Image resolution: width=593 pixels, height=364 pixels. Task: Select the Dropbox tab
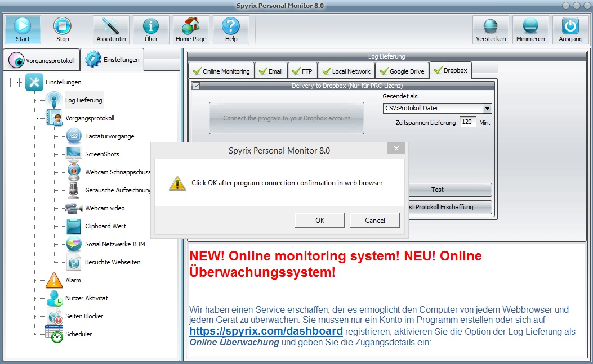451,70
